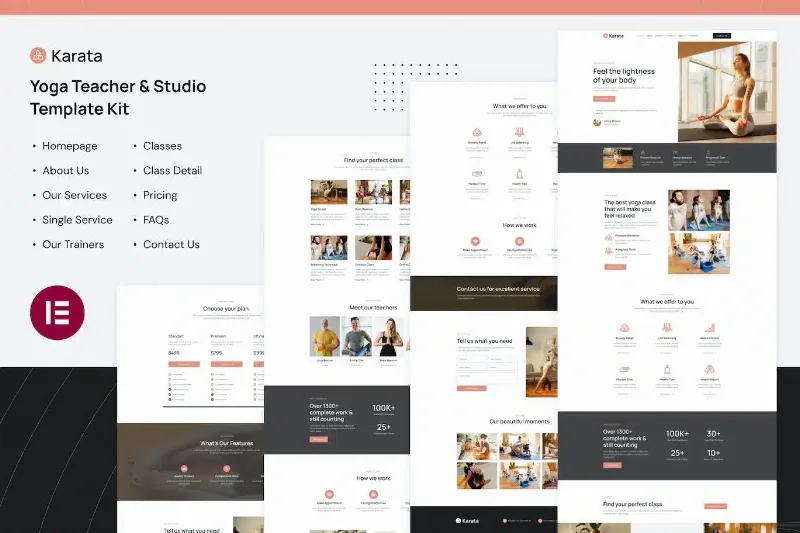Viewport: 800px width, 533px height.
Task: Click the "Contact Us" list item
Action: (171, 244)
